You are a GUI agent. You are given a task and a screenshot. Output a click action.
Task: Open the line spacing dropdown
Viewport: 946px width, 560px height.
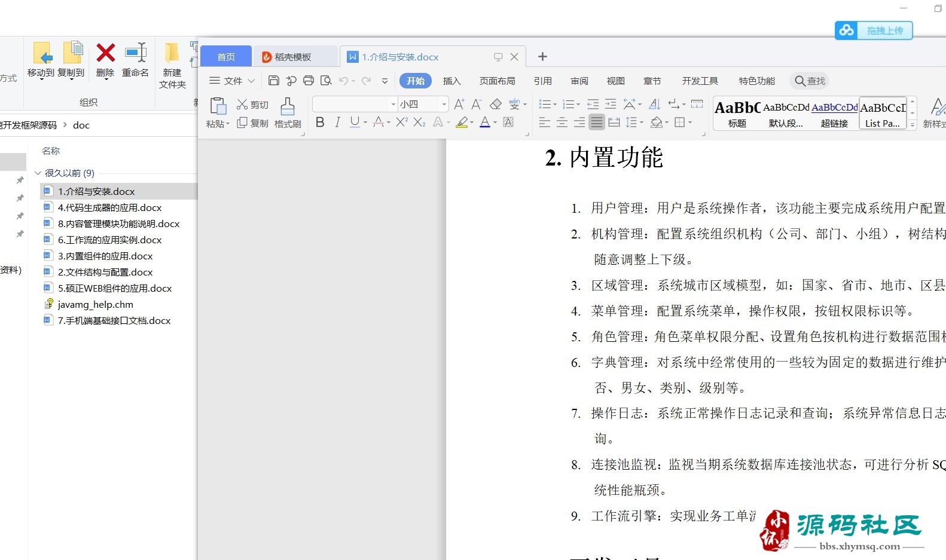pyautogui.click(x=642, y=123)
